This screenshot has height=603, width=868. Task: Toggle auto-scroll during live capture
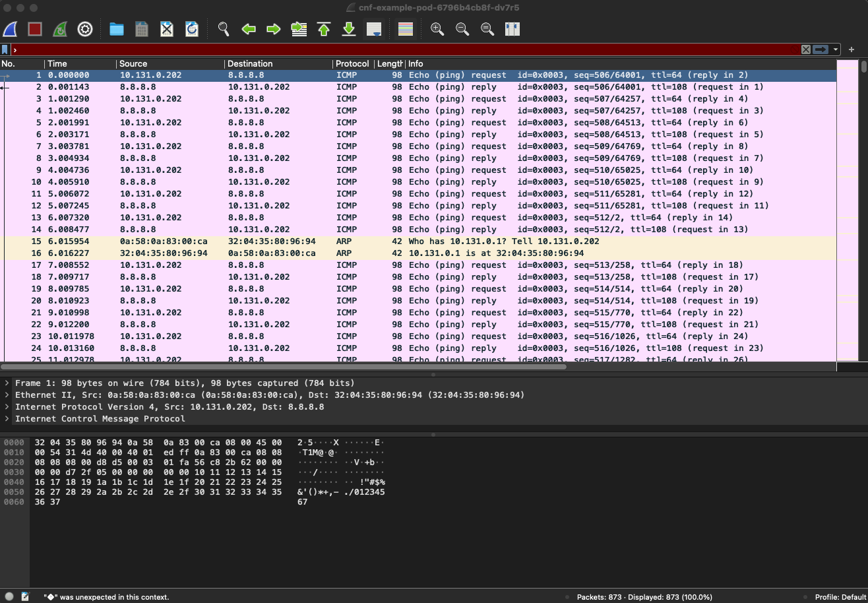tap(374, 29)
